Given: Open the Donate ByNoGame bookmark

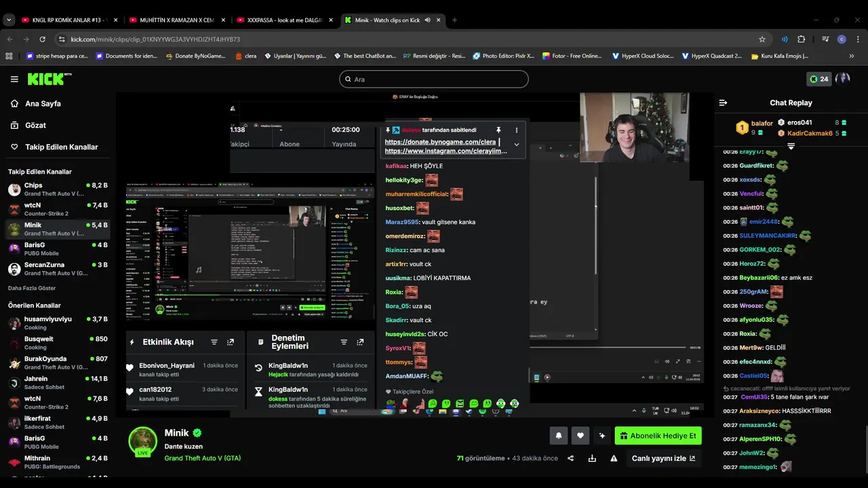Looking at the screenshot, I should [x=195, y=56].
